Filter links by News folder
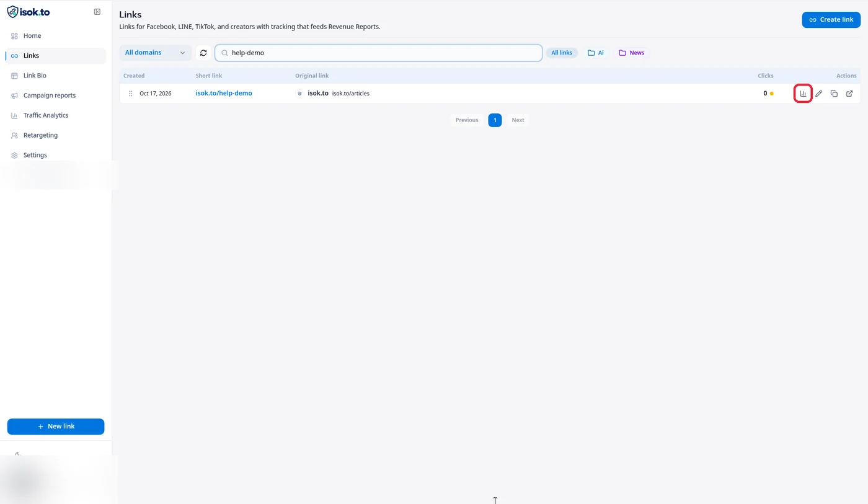The height and width of the screenshot is (504, 868). (x=632, y=53)
